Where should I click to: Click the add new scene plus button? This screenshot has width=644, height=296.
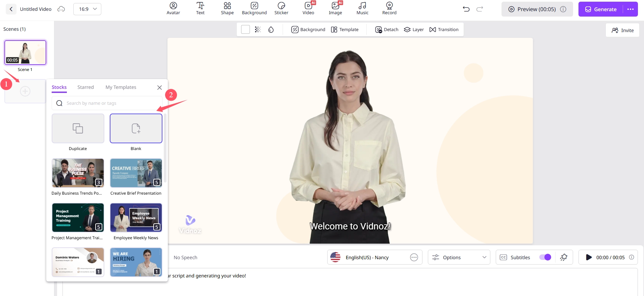click(25, 91)
